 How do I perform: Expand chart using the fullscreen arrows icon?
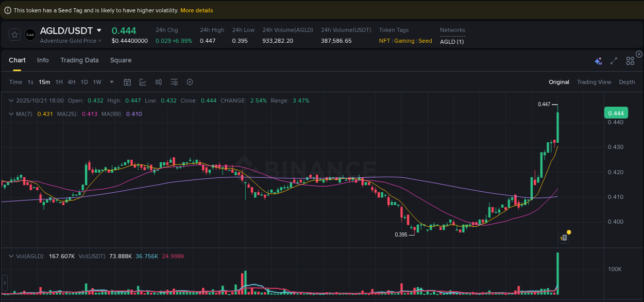614,60
